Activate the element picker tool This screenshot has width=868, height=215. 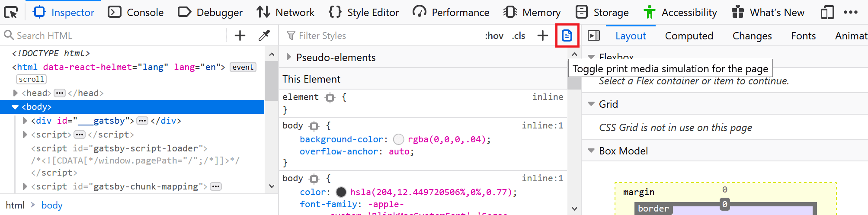coord(11,12)
